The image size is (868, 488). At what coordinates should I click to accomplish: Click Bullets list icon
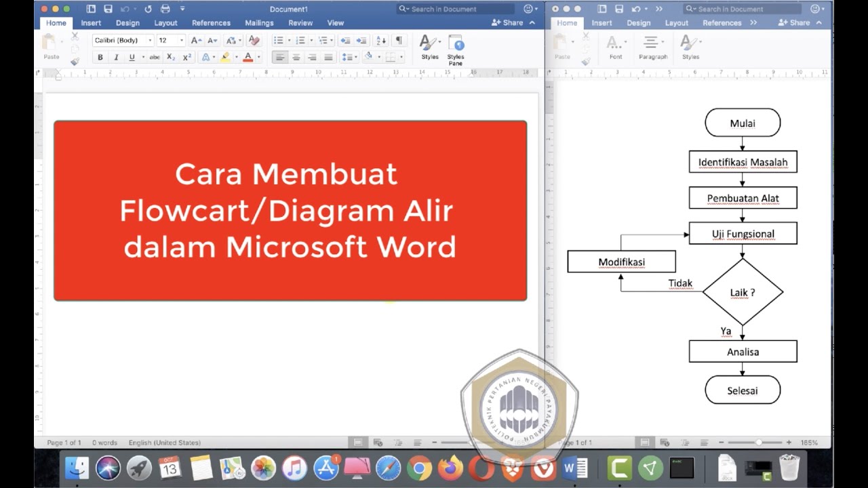point(278,41)
